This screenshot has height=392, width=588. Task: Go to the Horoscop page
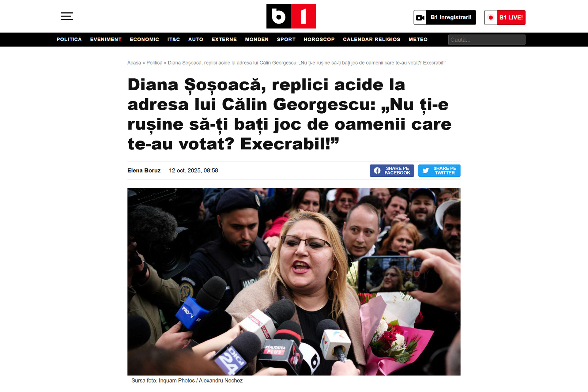click(x=319, y=40)
